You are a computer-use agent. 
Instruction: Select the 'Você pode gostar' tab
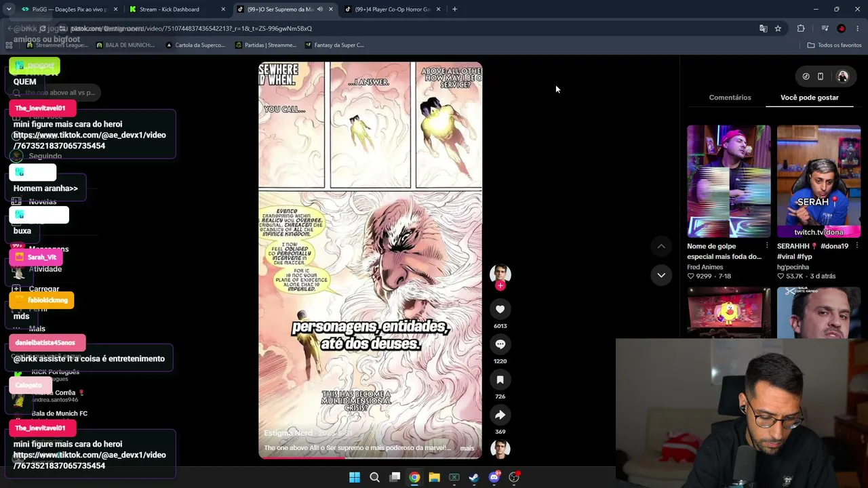point(810,98)
